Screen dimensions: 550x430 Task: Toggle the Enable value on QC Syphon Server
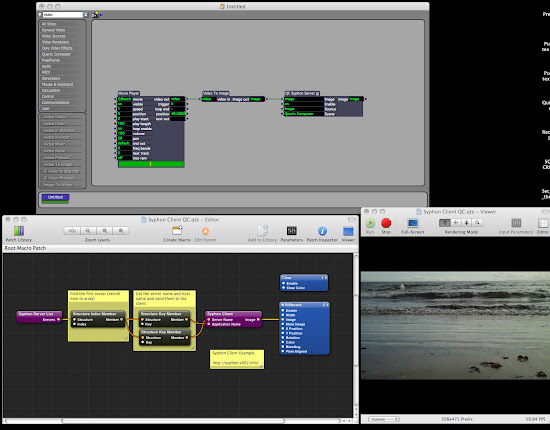(x=303, y=104)
